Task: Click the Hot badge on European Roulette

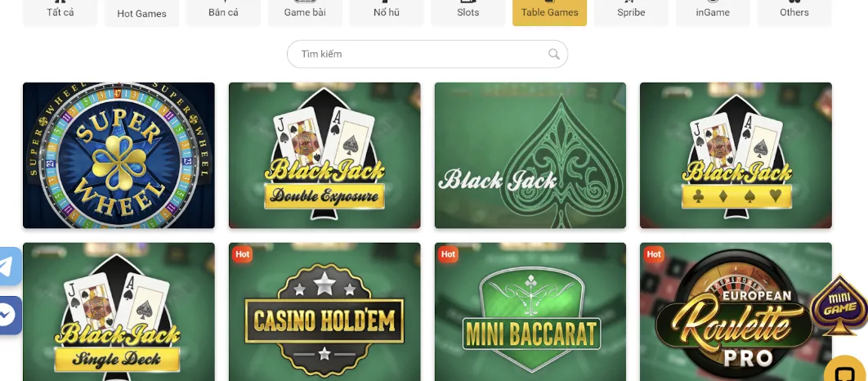Action: pos(654,254)
